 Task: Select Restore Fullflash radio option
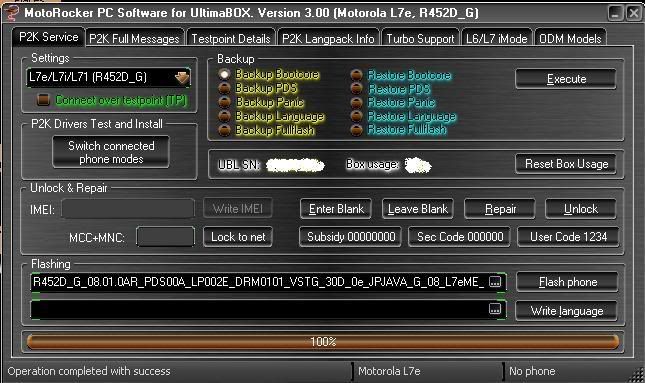(x=356, y=130)
